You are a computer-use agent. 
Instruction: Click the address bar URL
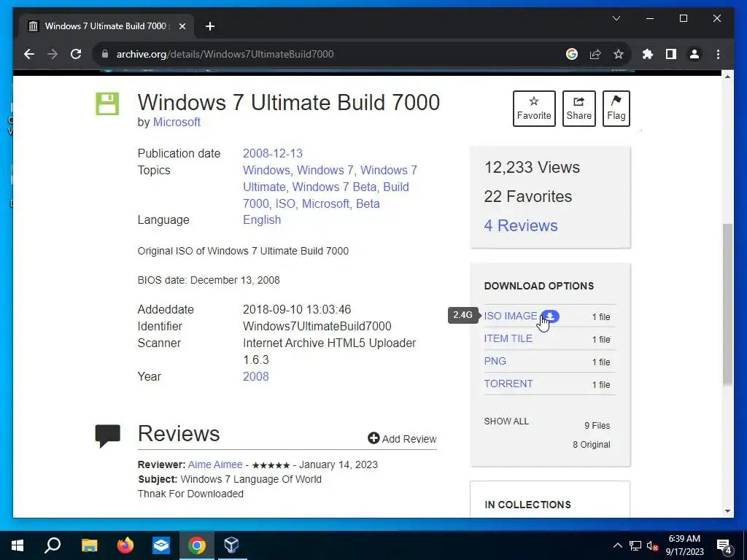[225, 54]
